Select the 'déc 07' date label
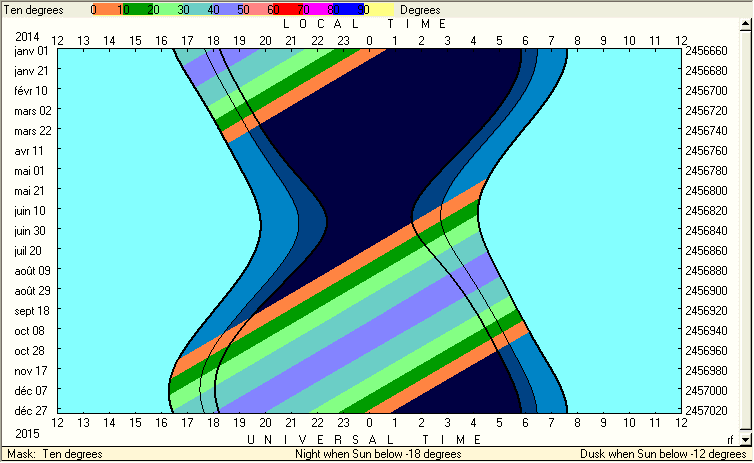The width and height of the screenshot is (754, 463). pyautogui.click(x=31, y=391)
